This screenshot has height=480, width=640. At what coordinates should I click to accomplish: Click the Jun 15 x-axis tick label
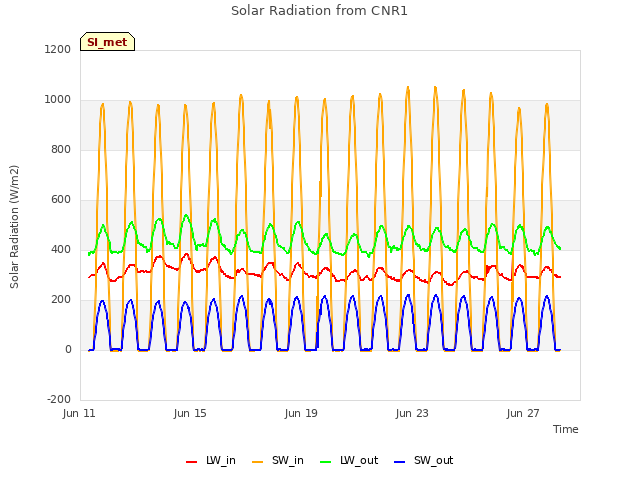(x=190, y=413)
